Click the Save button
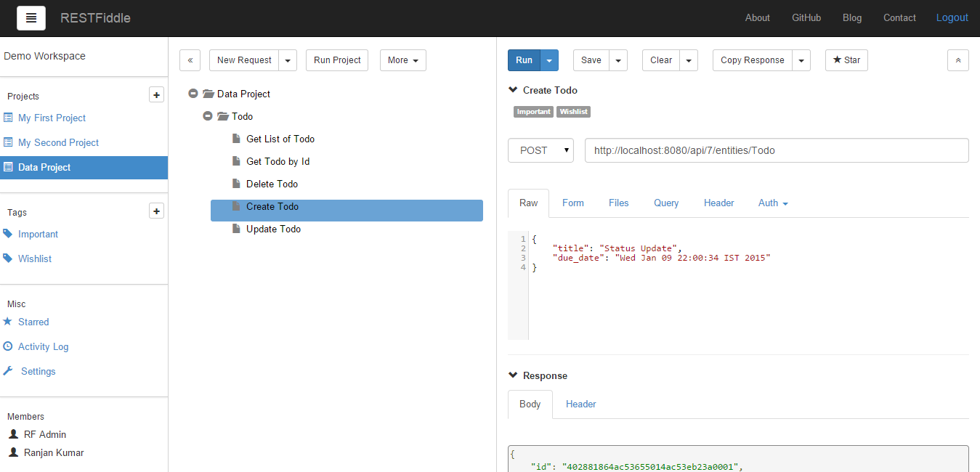The width and height of the screenshot is (980, 472). (591, 60)
